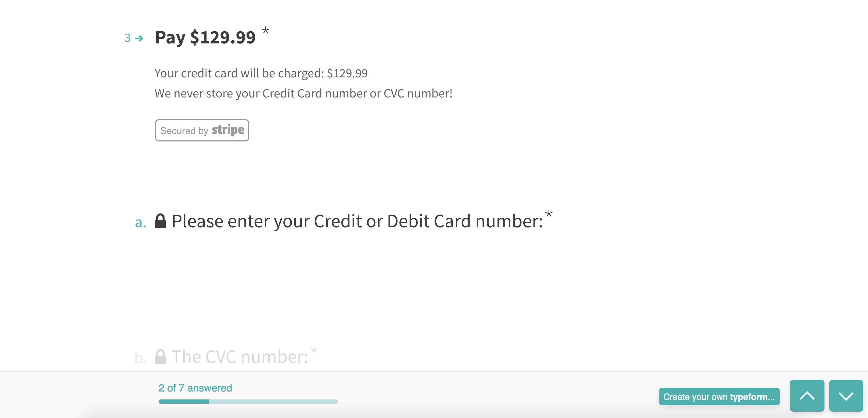Click the Pay $129.99 heading
Screen dimensions: 868x418
[x=205, y=37]
